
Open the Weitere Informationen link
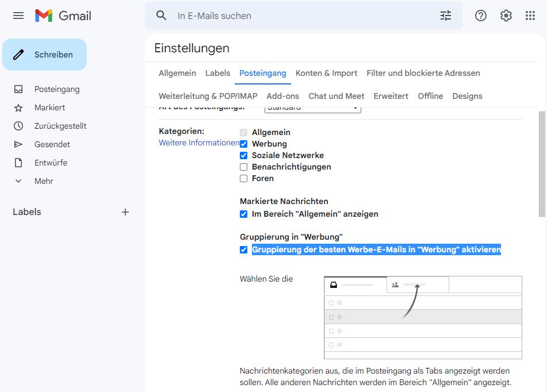(x=199, y=143)
